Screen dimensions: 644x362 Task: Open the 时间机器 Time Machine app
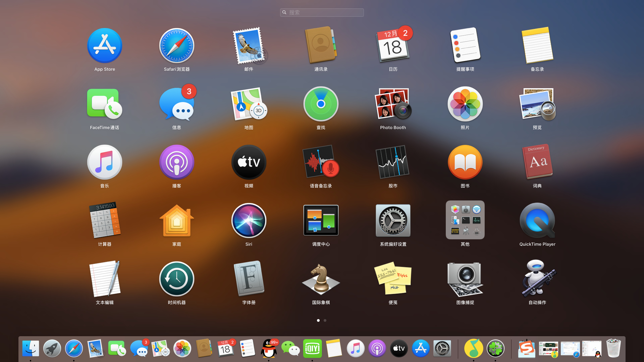176,279
